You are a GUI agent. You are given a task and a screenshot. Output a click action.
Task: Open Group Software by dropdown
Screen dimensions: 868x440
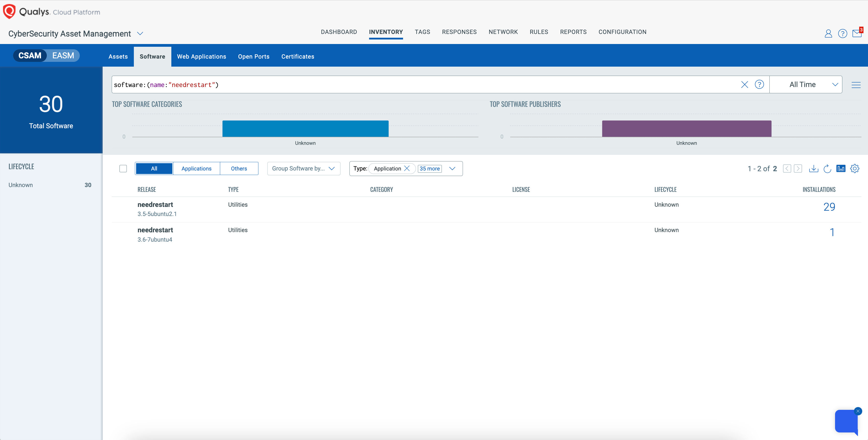tap(303, 169)
